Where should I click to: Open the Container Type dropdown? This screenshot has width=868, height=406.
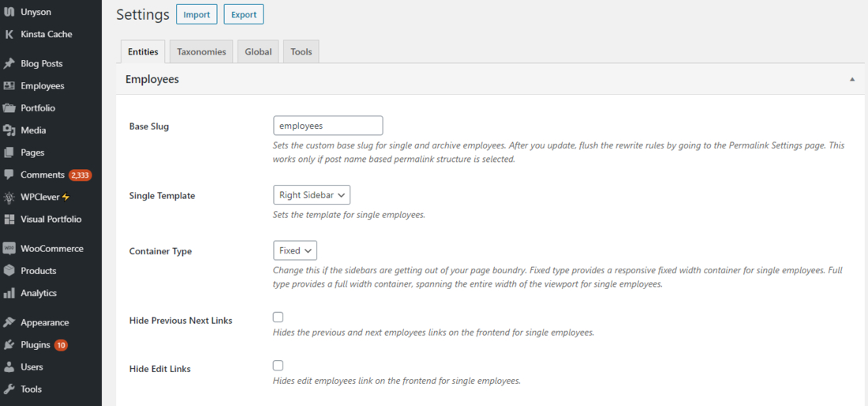295,250
